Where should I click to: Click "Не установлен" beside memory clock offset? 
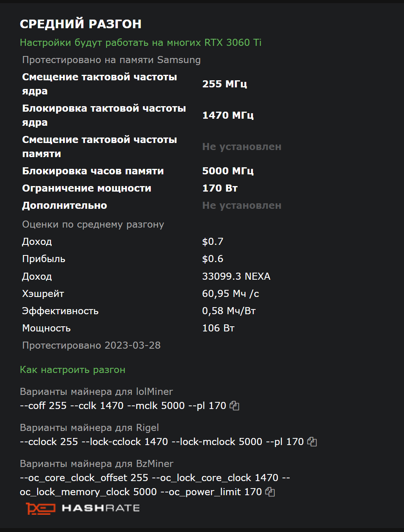[x=242, y=147]
